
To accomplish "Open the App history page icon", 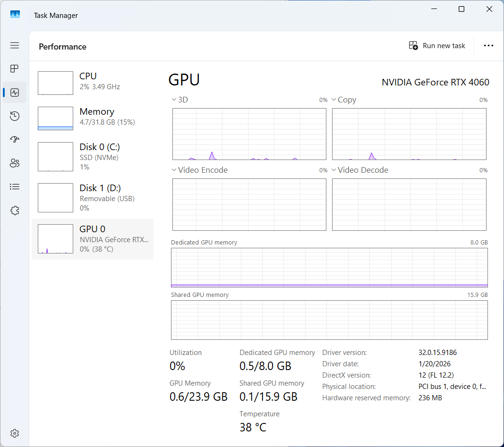I will (15, 116).
